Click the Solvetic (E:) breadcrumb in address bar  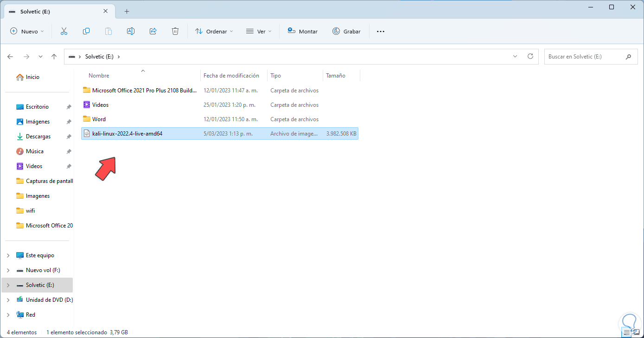point(99,57)
